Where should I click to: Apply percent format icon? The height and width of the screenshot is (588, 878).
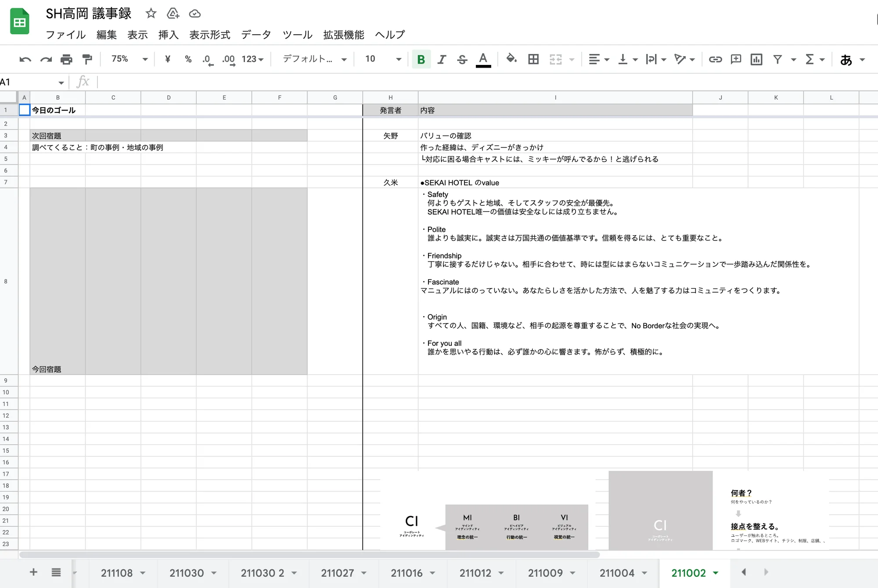[188, 59]
